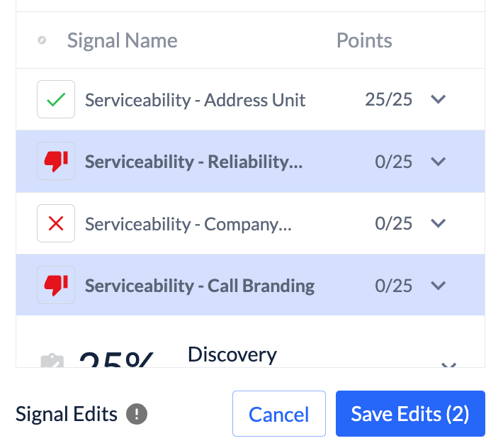Image resolution: width=503 pixels, height=448 pixels.
Task: Expand the Serviceability - Reliability row chevron
Action: (x=439, y=162)
